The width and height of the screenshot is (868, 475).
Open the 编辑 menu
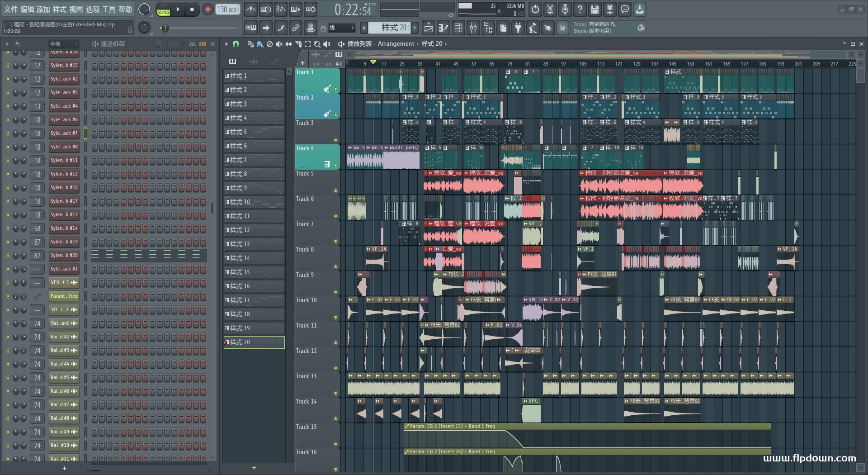click(27, 9)
